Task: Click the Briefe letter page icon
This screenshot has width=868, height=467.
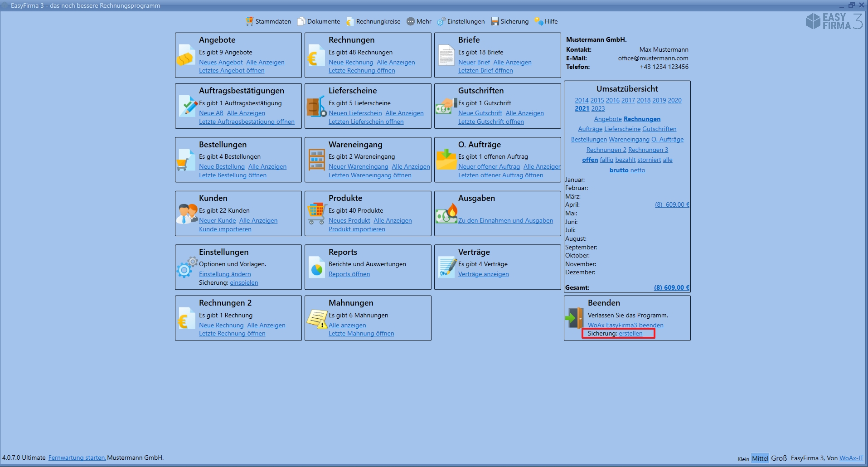Action: pos(446,56)
